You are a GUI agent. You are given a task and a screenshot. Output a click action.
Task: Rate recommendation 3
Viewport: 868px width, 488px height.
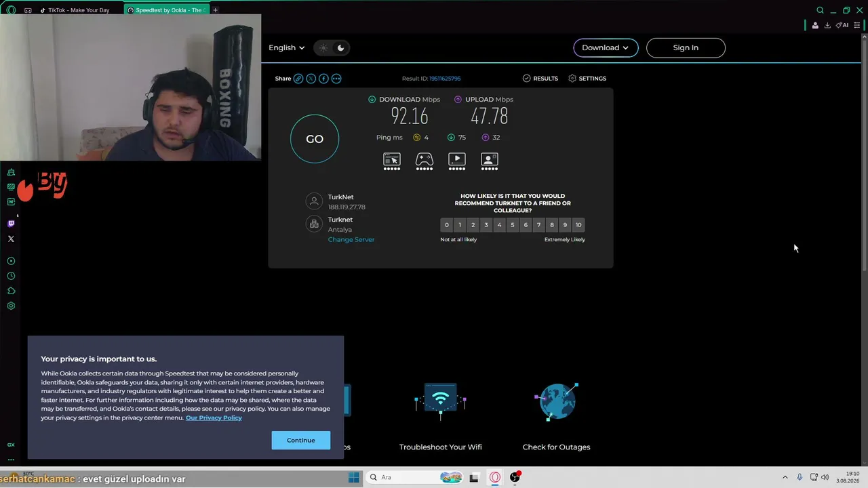[486, 225]
